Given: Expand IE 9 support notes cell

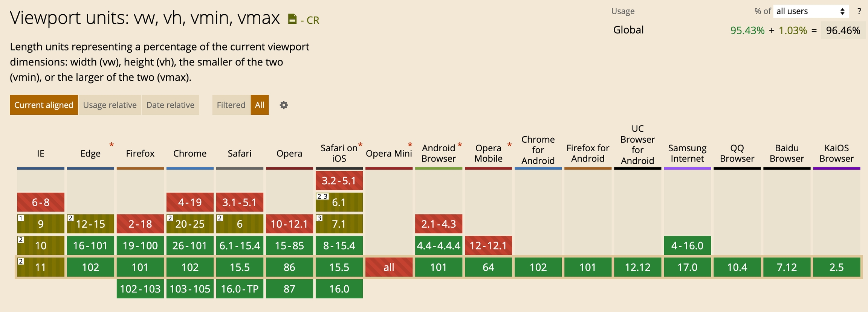Looking at the screenshot, I should point(41,224).
